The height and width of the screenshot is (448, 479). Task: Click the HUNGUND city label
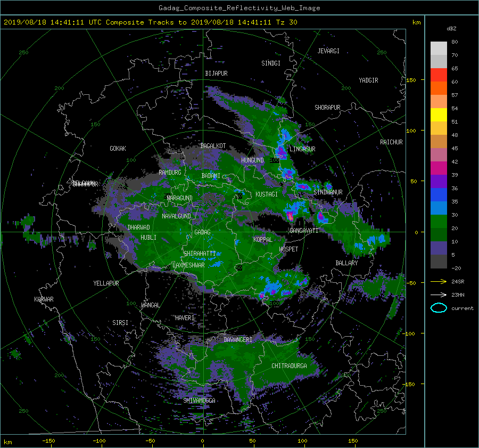click(252, 160)
